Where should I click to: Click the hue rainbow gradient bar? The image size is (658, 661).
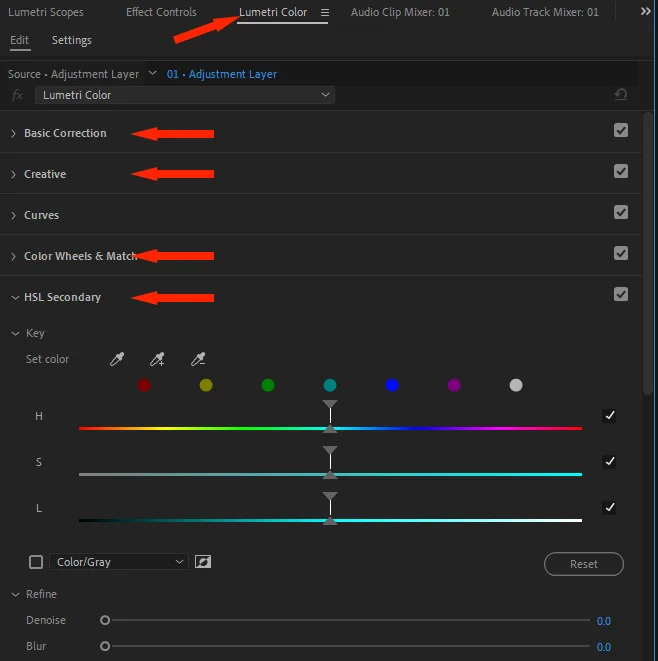point(330,428)
